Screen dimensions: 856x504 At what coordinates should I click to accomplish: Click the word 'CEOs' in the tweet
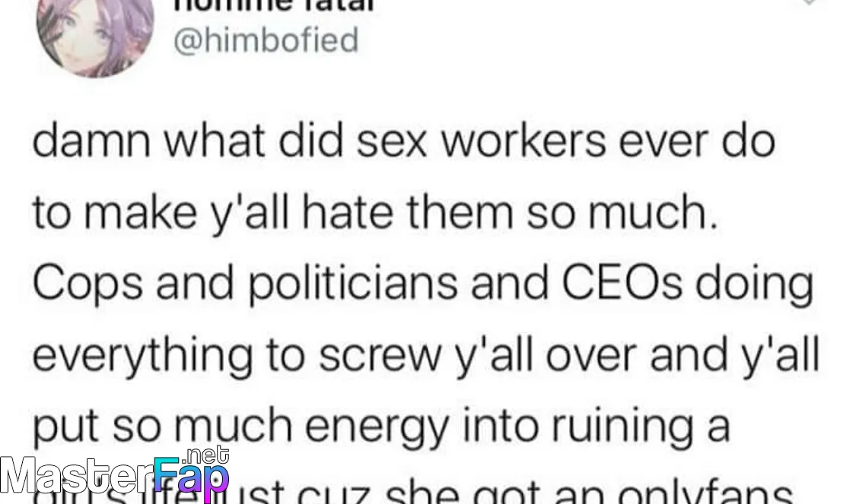pyautogui.click(x=622, y=284)
